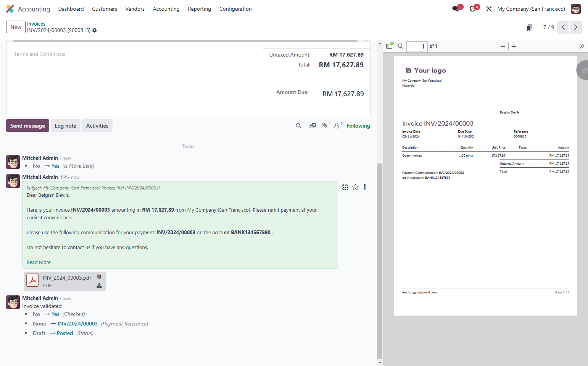Click the invoice actions gear icon

pos(95,30)
